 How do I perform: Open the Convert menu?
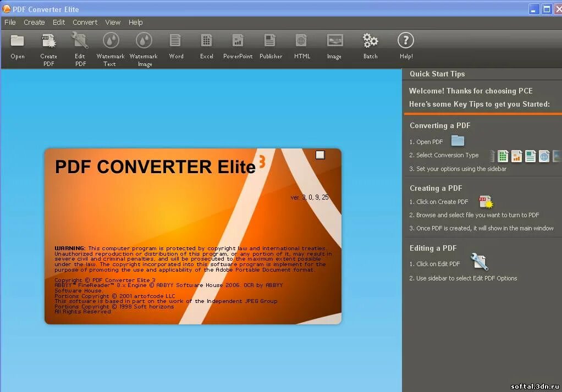(x=85, y=22)
